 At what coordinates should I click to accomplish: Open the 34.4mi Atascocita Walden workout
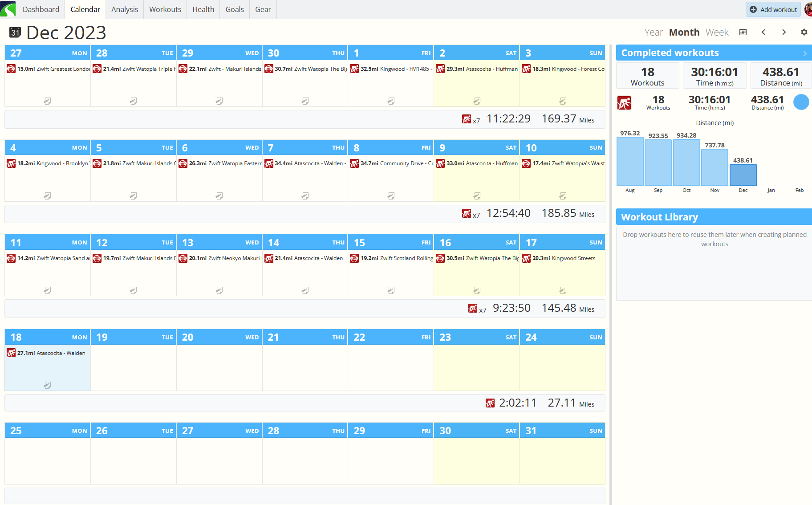click(x=305, y=164)
